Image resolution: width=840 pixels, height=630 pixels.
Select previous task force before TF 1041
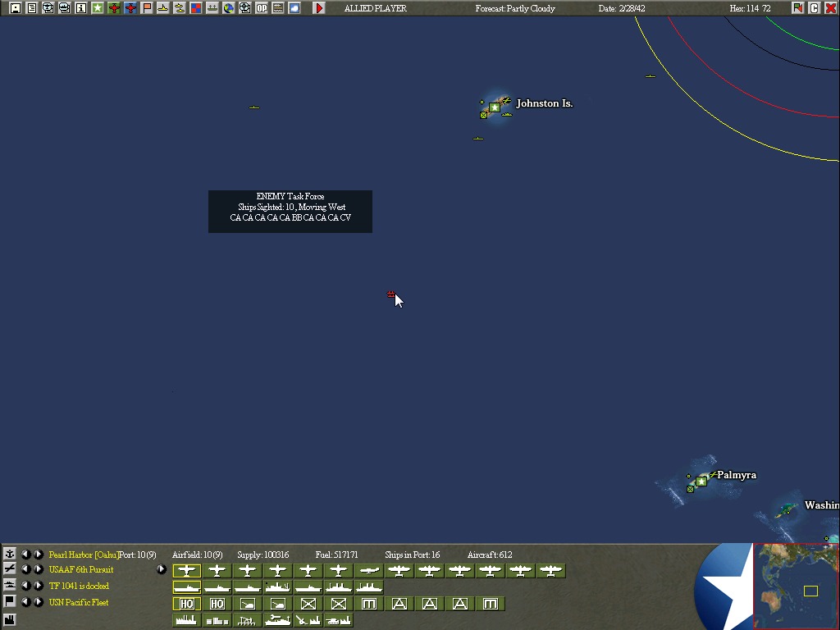point(25,586)
